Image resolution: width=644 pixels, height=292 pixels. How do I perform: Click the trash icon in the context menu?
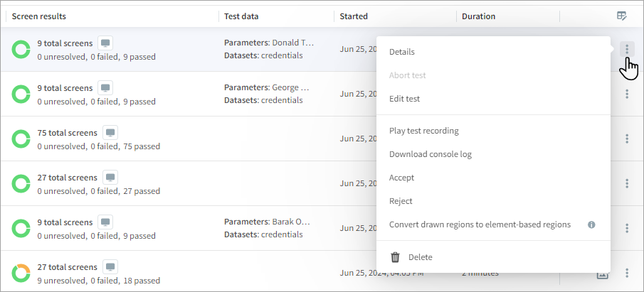click(x=396, y=257)
